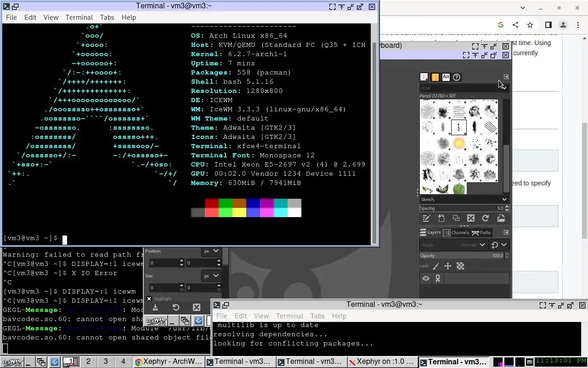The width and height of the screenshot is (588, 368).
Task: Lock pixels of the layer
Action: coord(436,266)
